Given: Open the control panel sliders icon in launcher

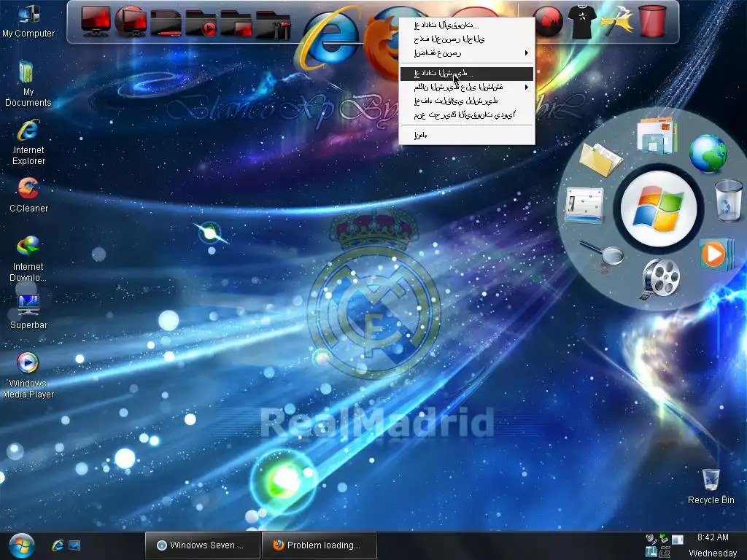Looking at the screenshot, I should (584, 205).
